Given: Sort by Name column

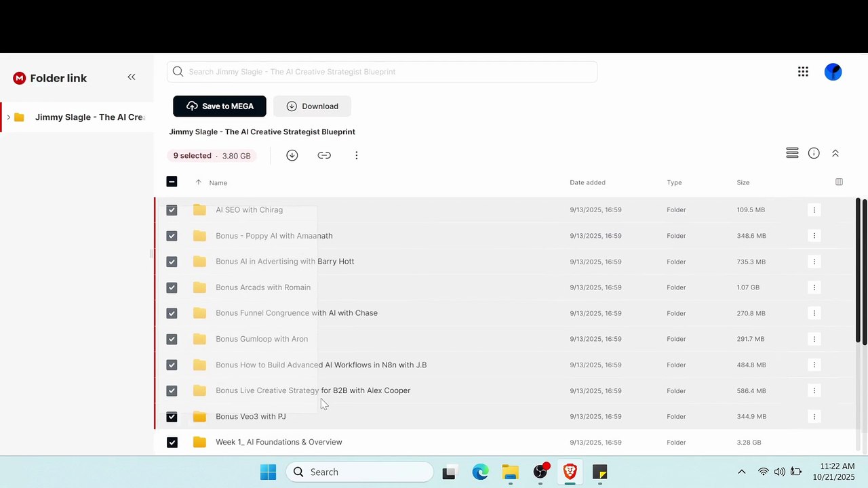Looking at the screenshot, I should pyautogui.click(x=218, y=182).
